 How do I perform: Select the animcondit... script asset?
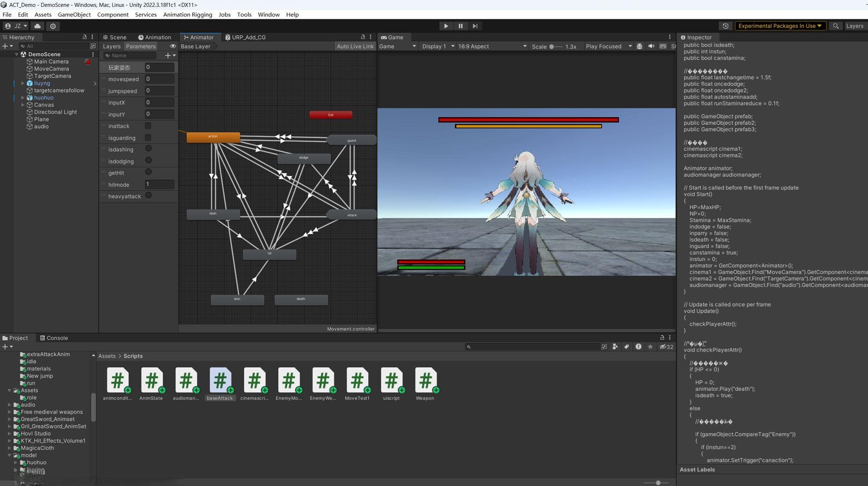(x=117, y=384)
